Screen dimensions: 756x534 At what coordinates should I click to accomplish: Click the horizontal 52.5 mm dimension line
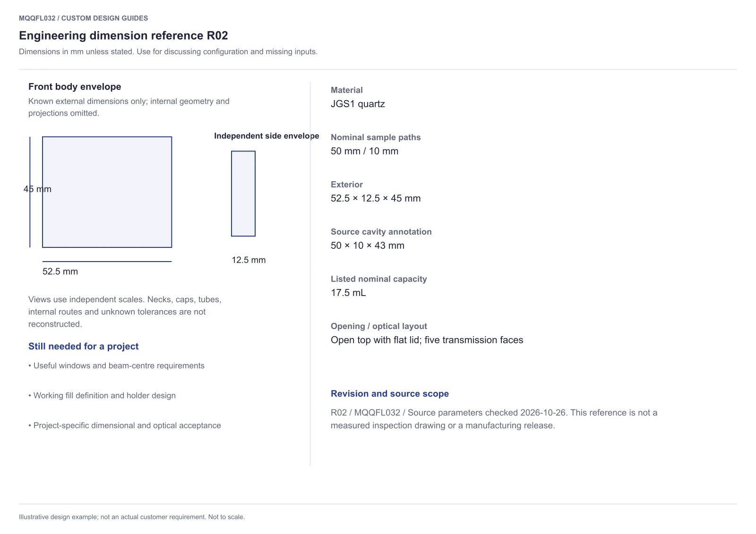point(107,262)
